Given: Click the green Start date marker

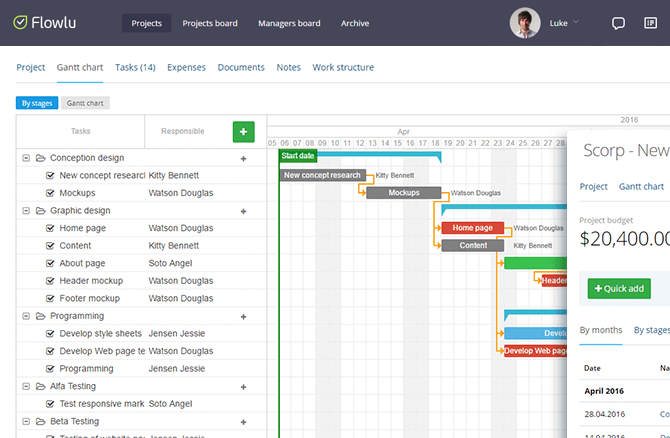Looking at the screenshot, I should (x=298, y=156).
